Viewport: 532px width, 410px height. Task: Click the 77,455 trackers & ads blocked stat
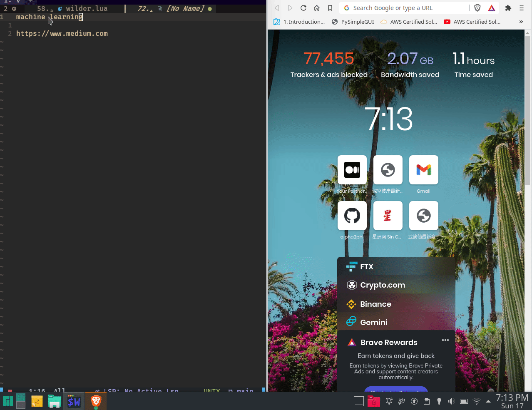(x=329, y=65)
